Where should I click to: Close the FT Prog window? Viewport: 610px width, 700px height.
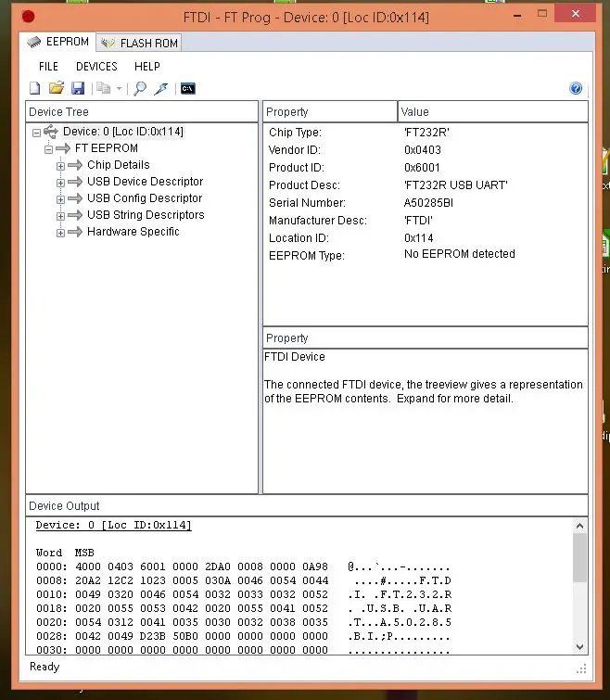(576, 13)
